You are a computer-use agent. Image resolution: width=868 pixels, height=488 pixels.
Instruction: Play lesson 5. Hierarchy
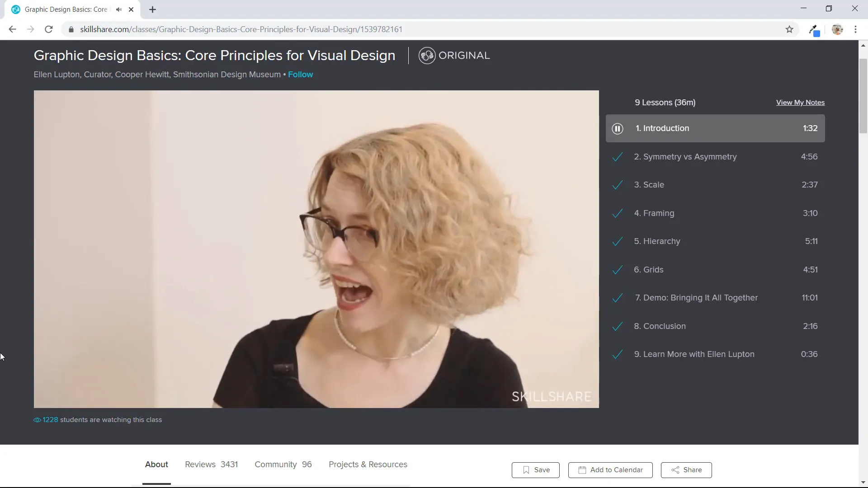(x=715, y=241)
